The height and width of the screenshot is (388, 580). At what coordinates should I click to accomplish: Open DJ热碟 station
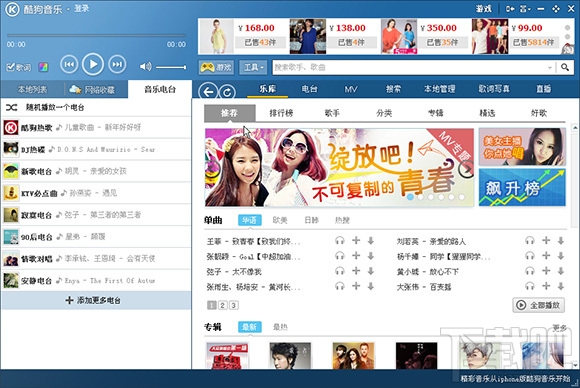point(96,149)
